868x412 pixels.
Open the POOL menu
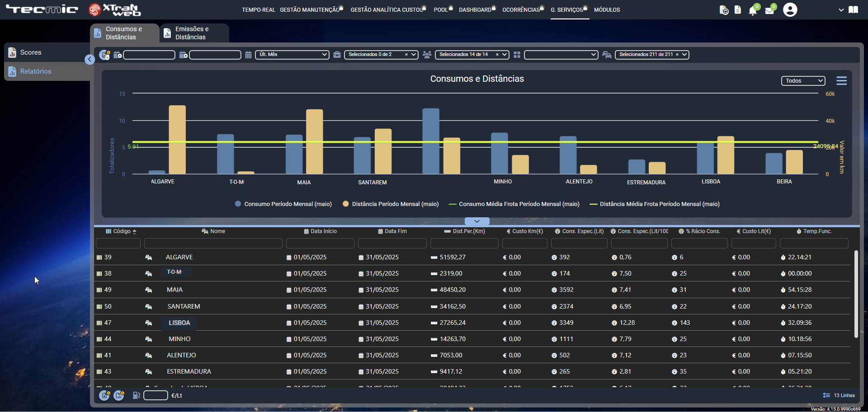click(x=443, y=9)
